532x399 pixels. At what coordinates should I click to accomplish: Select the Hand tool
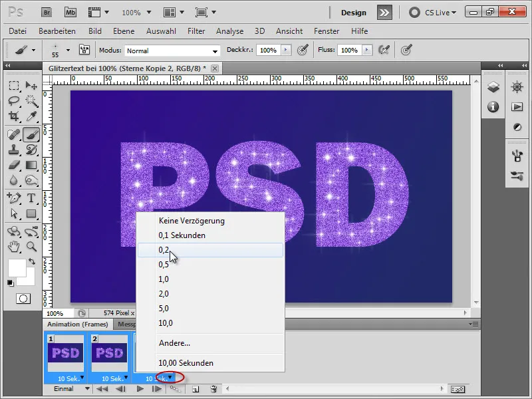tap(14, 247)
